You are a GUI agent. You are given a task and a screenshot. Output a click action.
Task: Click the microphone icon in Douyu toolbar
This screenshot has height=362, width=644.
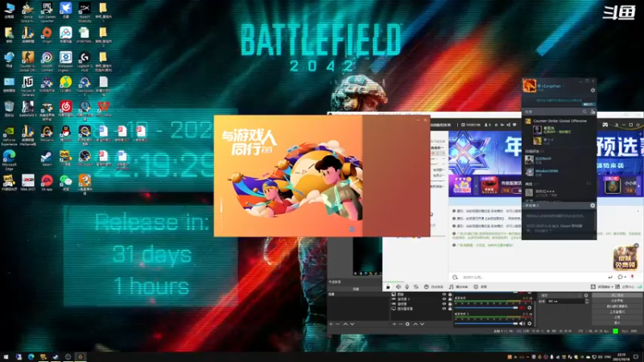[x=407, y=287]
